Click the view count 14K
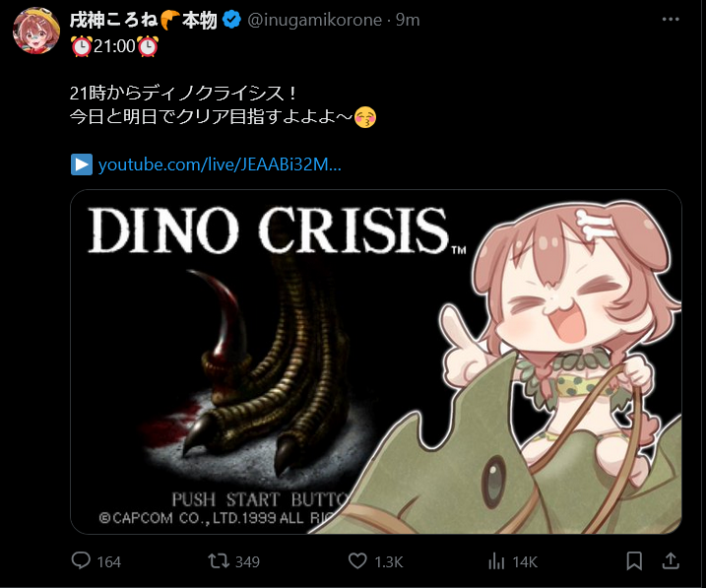The image size is (706, 588). coord(526,561)
